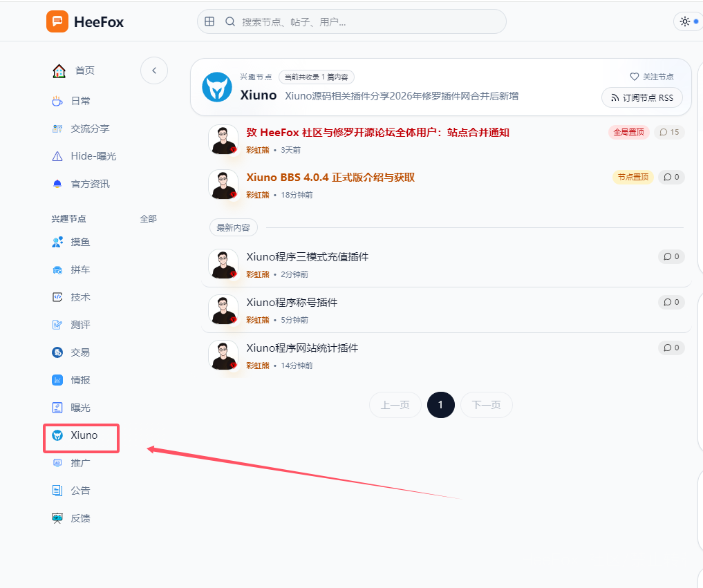This screenshot has width=703, height=588.
Task: Open the pinned post 致 HeeFox 社区 announcement link
Action: (377, 132)
